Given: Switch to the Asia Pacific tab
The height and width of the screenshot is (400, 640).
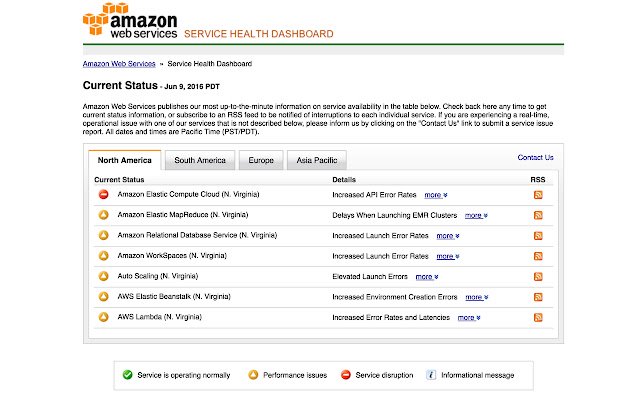Looking at the screenshot, I should [317, 160].
